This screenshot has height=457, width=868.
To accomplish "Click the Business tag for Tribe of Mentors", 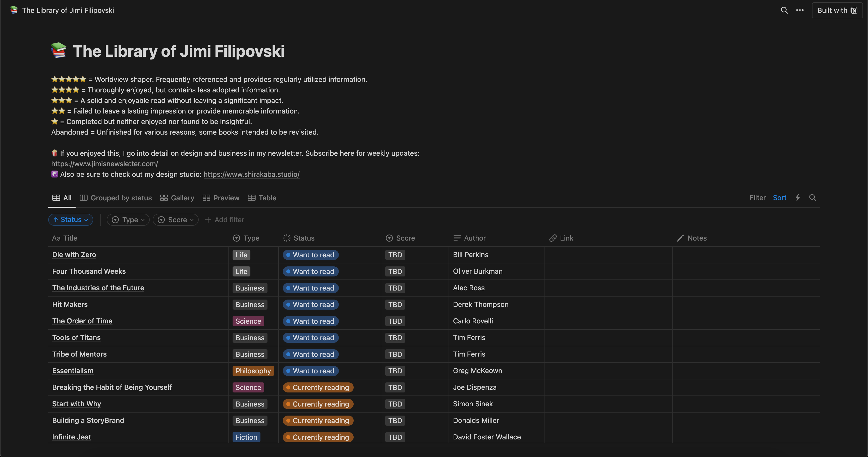I will [x=250, y=354].
